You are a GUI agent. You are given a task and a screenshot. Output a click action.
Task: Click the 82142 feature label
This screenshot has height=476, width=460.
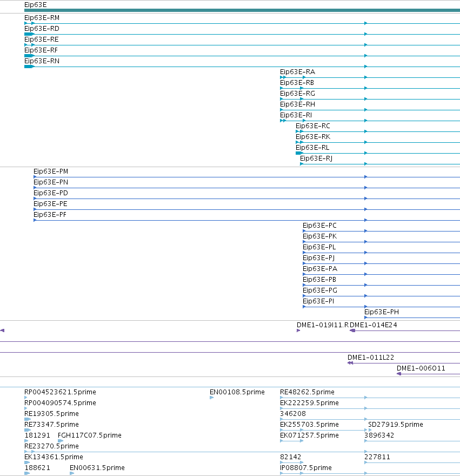click(291, 457)
